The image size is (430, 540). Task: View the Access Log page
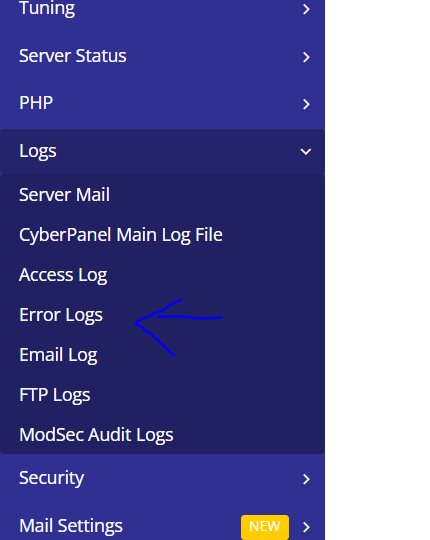point(63,275)
